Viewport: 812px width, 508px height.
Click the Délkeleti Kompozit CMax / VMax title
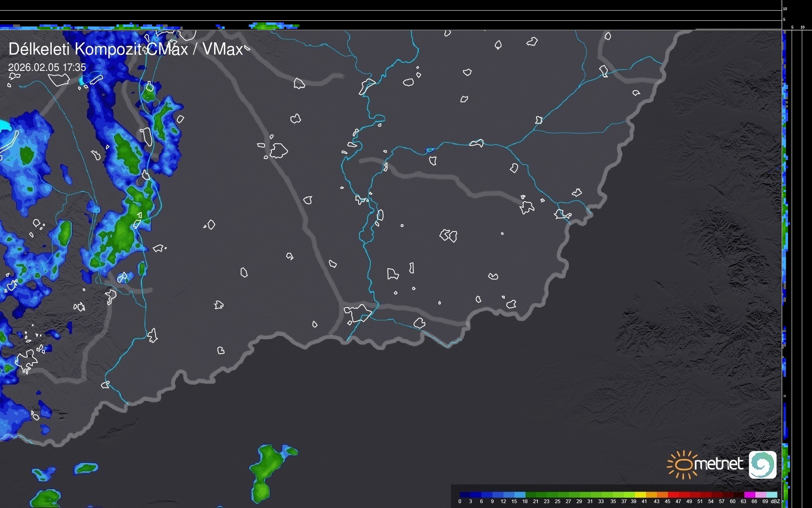pyautogui.click(x=125, y=49)
